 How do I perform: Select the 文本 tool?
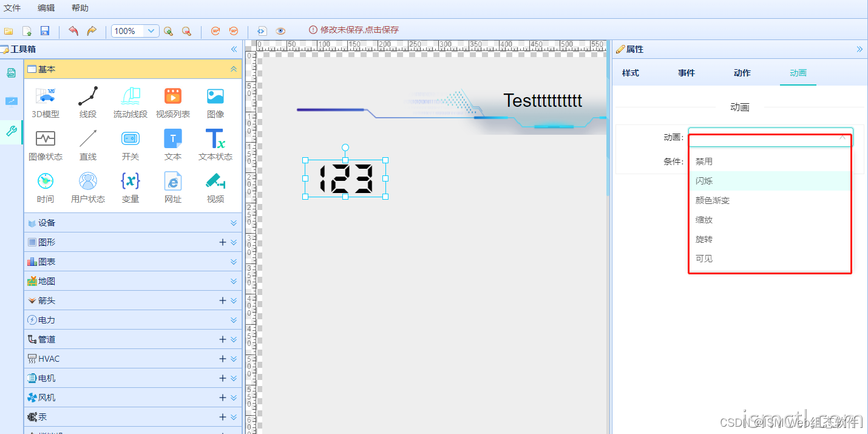(x=173, y=144)
